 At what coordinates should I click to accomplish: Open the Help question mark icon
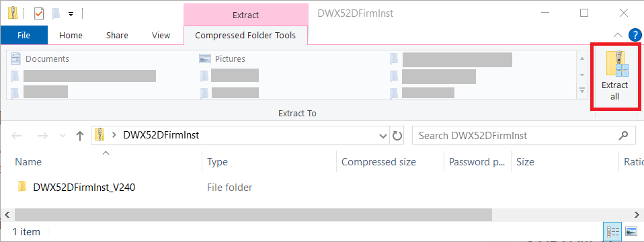click(635, 36)
